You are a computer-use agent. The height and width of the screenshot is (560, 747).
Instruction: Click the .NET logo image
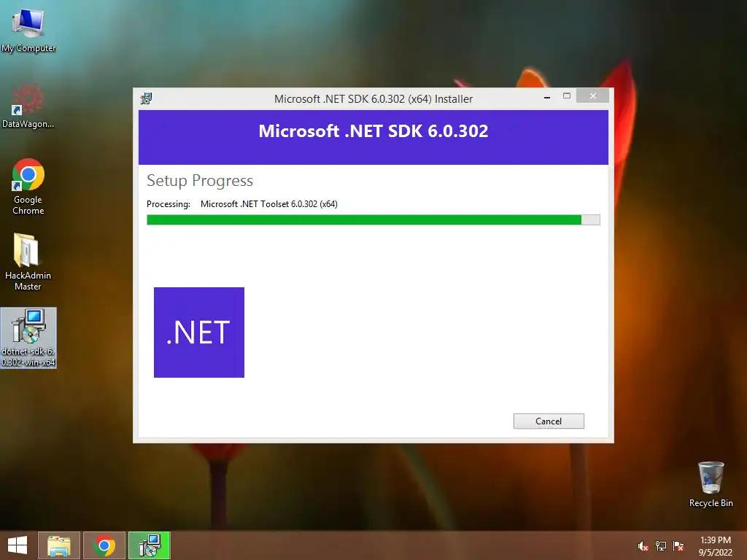pyautogui.click(x=199, y=332)
